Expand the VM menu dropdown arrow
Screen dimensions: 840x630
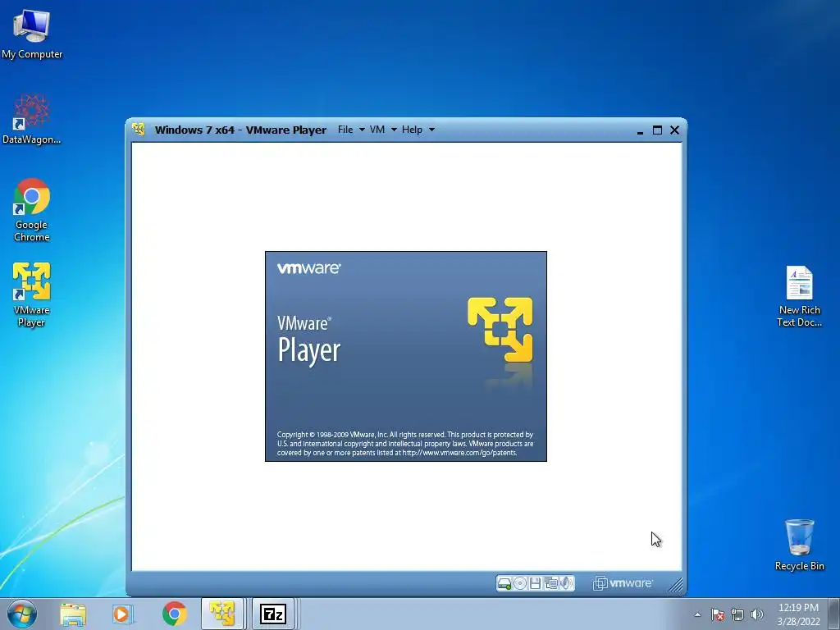coord(394,130)
